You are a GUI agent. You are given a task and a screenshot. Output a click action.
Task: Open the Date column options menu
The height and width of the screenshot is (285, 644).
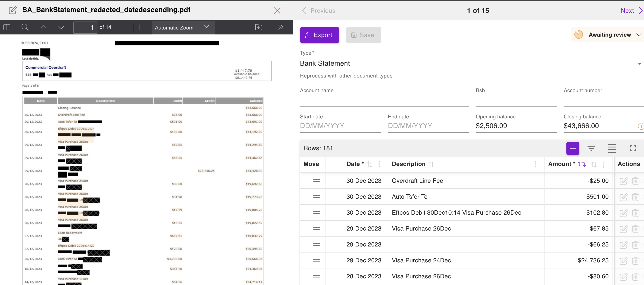pos(379,164)
